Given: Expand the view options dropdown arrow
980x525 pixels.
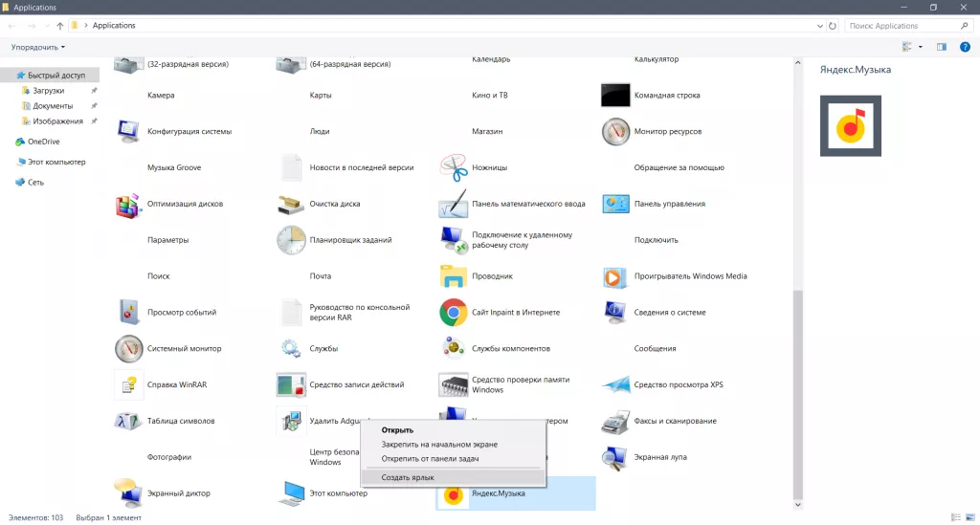Looking at the screenshot, I should click(x=921, y=47).
